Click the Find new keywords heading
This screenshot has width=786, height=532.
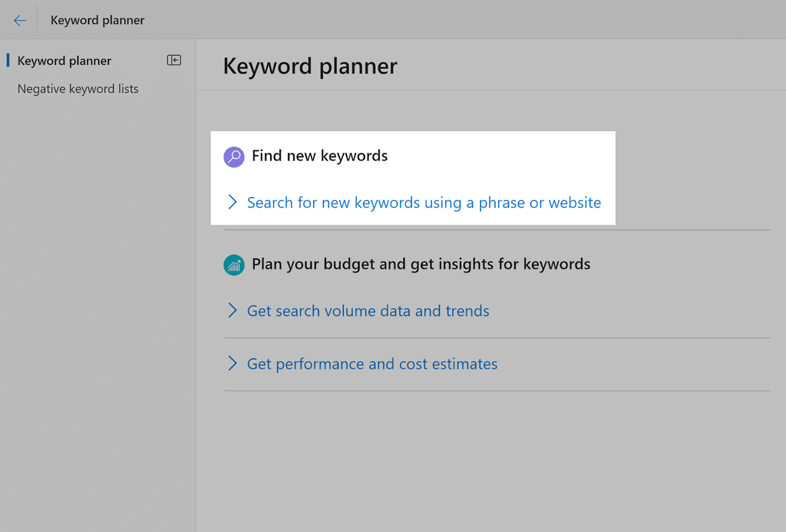click(320, 156)
